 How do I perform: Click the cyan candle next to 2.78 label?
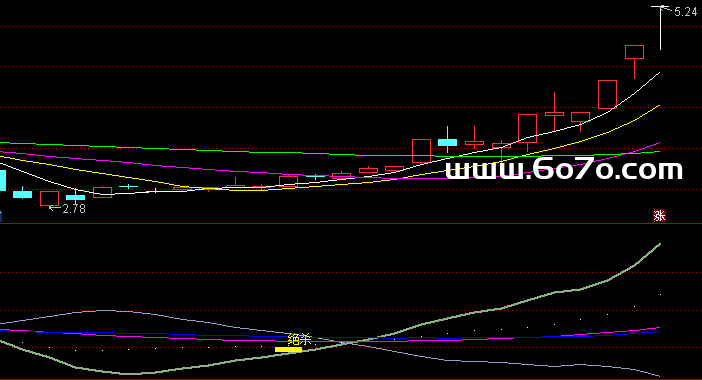click(76, 196)
